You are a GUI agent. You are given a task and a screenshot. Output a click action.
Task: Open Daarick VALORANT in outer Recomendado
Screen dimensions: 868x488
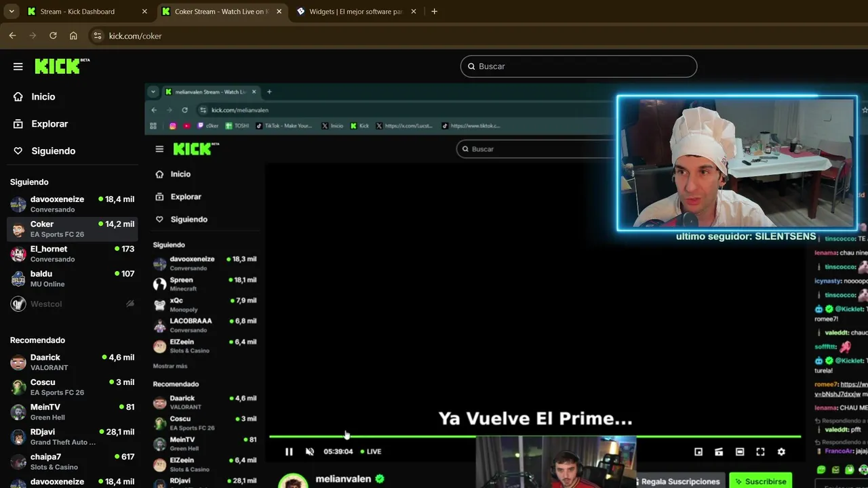[72, 362]
